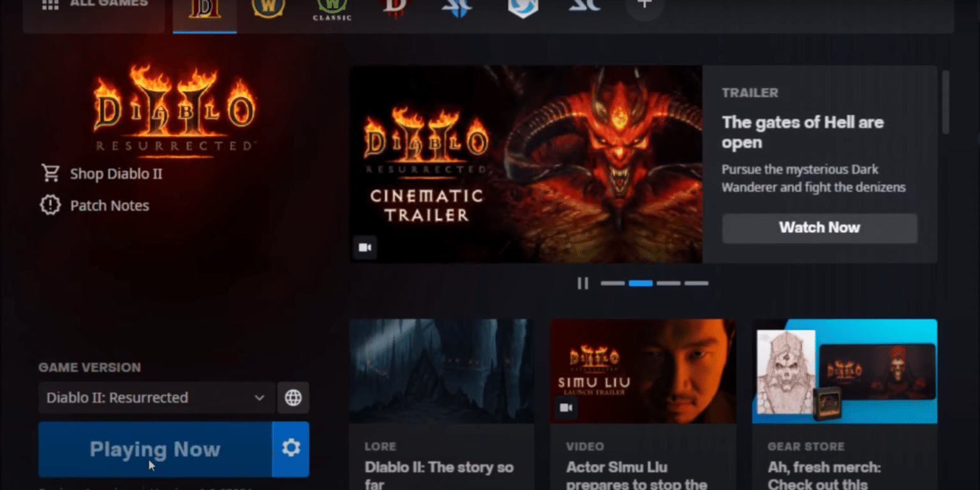Open the Shop Diablo II link
This screenshot has height=490, width=980.
click(x=116, y=174)
